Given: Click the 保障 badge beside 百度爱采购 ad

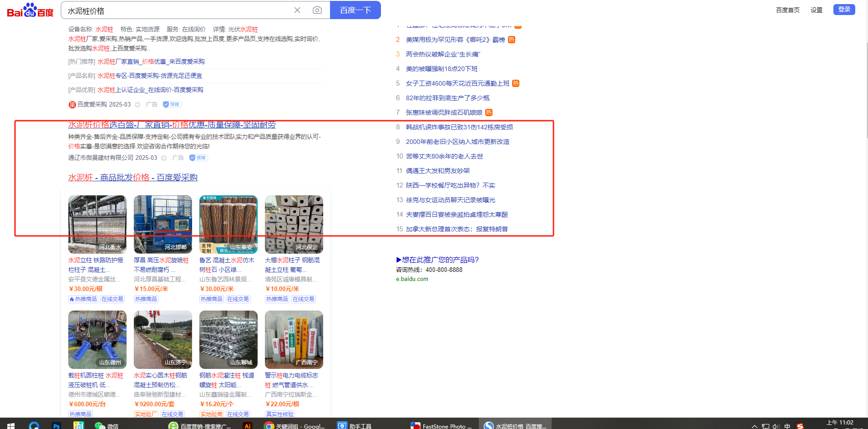Looking at the screenshot, I should pyautogui.click(x=173, y=104).
